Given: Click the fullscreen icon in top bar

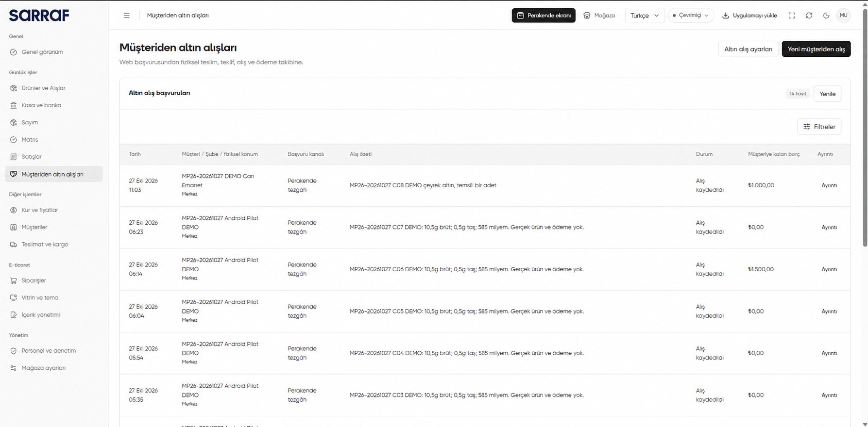Looking at the screenshot, I should [x=792, y=16].
